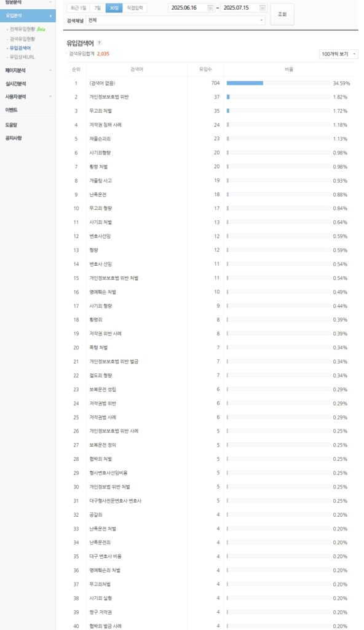
Task: Open the 100개씩 보기 dropdown
Action: (x=339, y=54)
